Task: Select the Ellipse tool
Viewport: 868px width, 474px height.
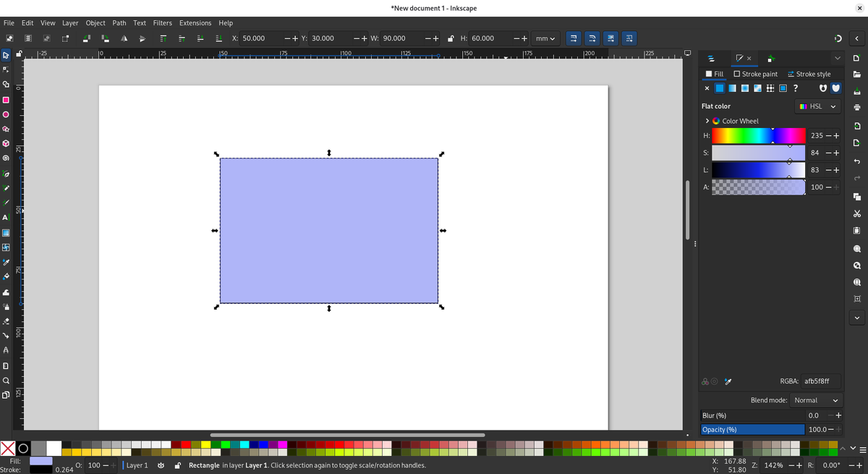Action: [x=6, y=114]
